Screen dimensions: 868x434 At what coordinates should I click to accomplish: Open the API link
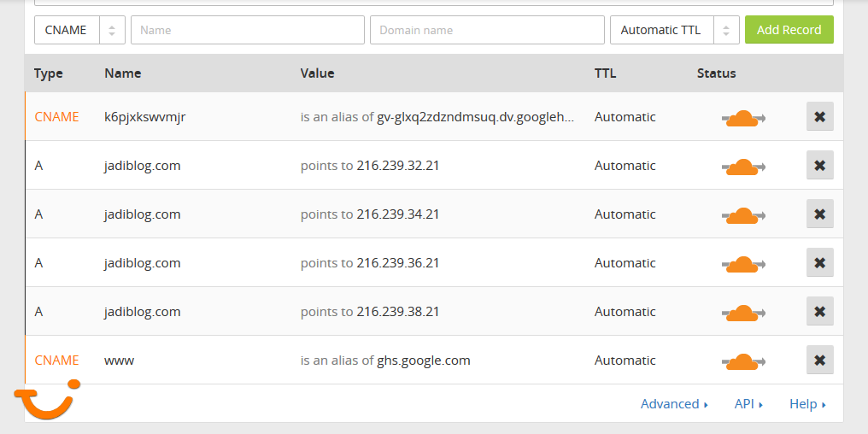(748, 404)
